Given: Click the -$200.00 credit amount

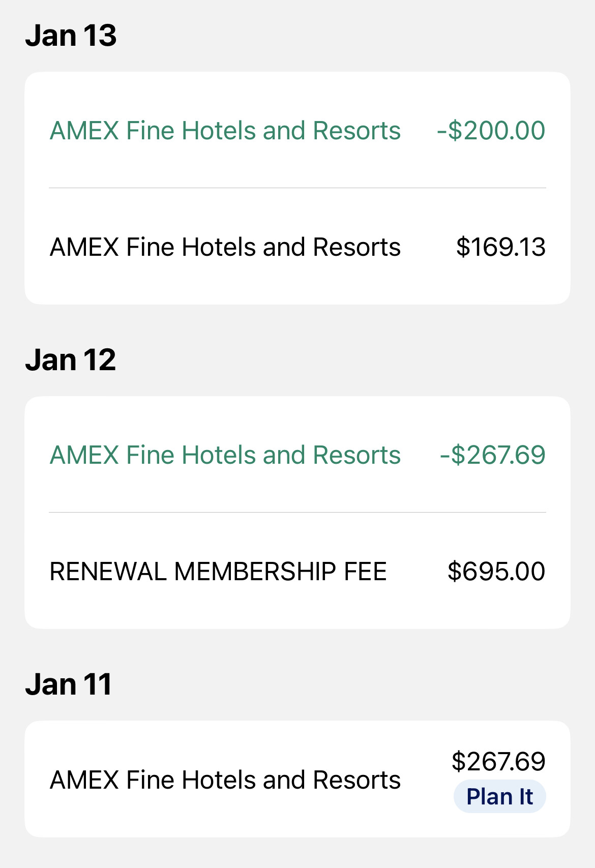Looking at the screenshot, I should point(491,131).
